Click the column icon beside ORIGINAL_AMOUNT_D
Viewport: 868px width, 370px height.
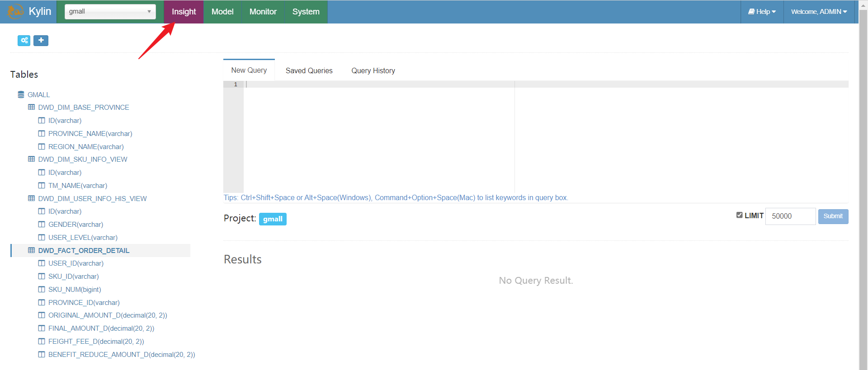point(42,315)
